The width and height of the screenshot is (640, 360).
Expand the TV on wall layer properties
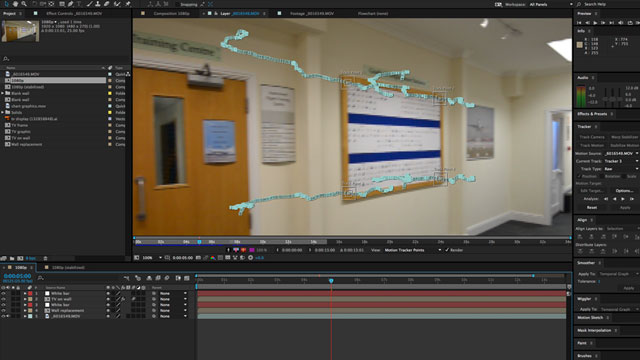click(24, 299)
